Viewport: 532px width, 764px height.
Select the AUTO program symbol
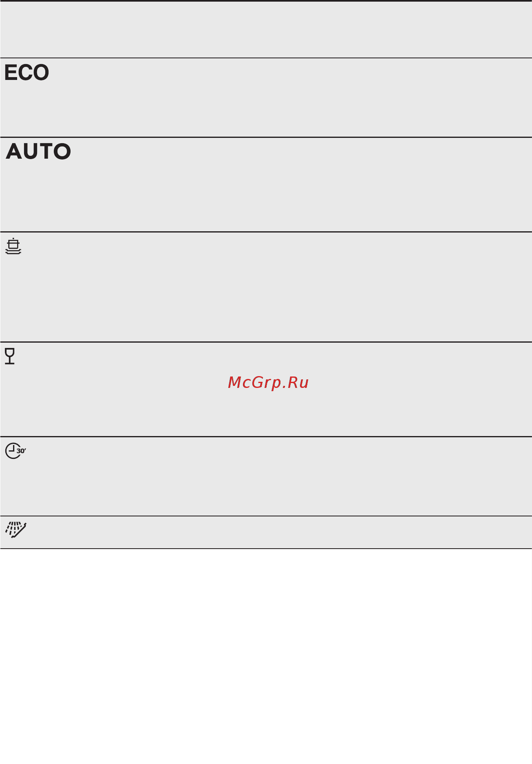point(38,151)
